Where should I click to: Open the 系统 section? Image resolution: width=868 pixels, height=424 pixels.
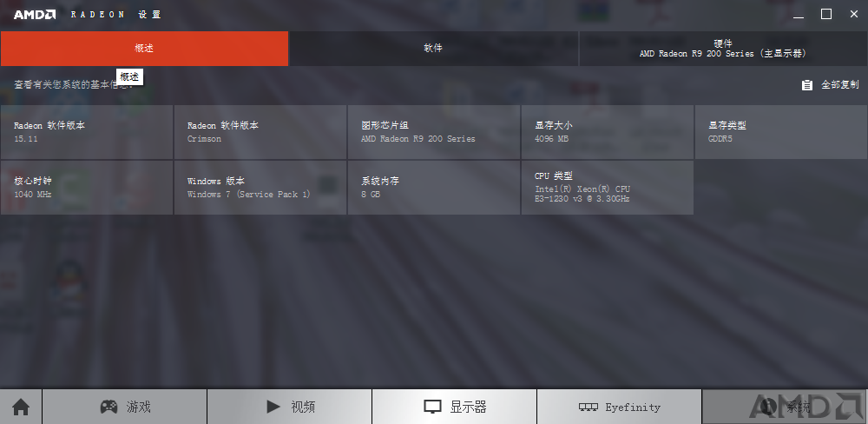[x=784, y=407]
